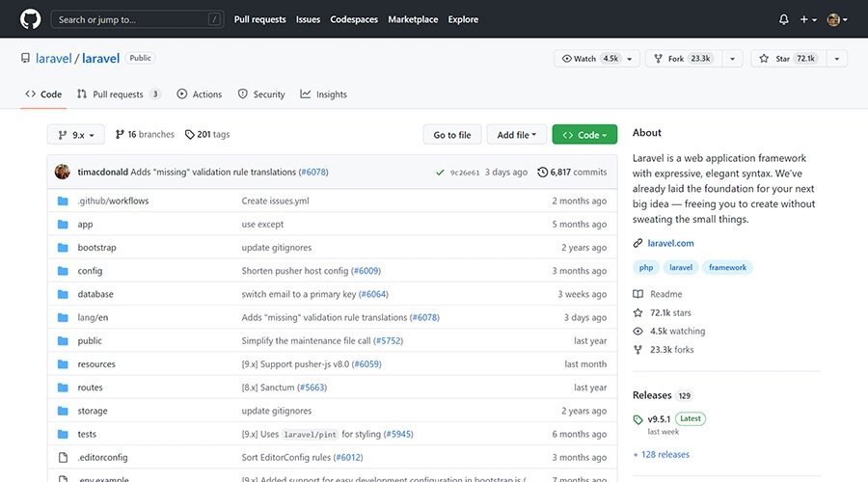868x482 pixels.
Task: Click the php topic tag
Action: pyautogui.click(x=646, y=267)
